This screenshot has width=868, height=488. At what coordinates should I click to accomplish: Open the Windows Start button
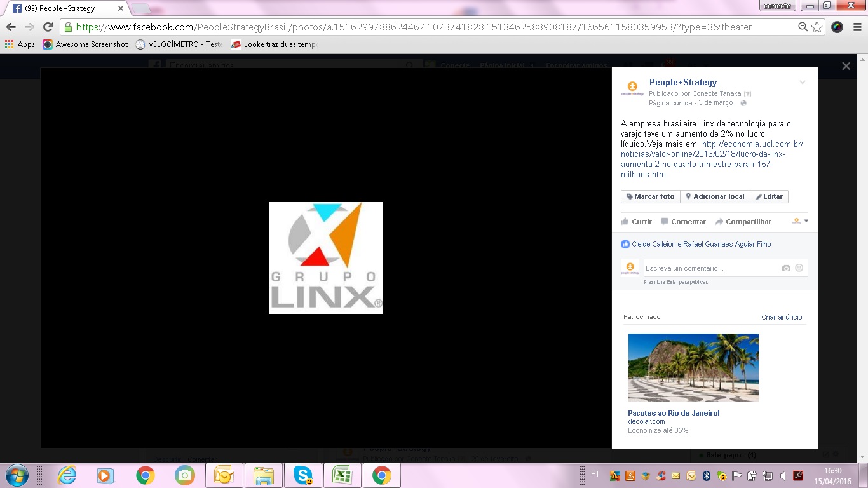(x=16, y=475)
